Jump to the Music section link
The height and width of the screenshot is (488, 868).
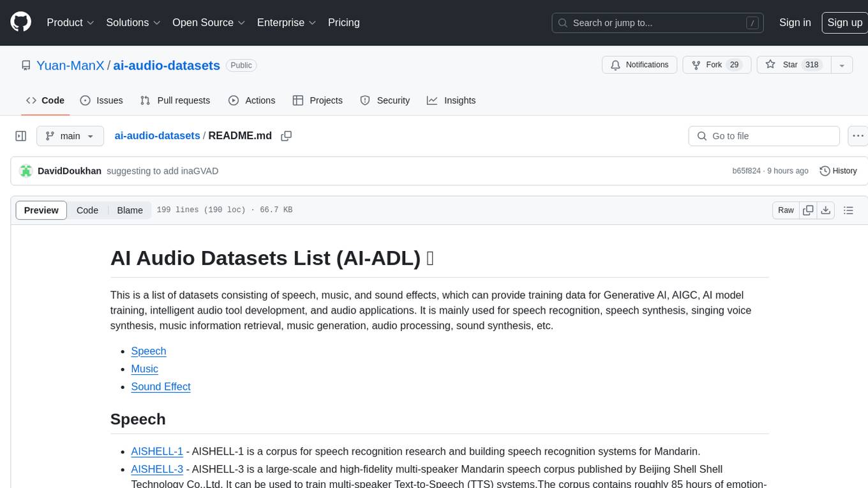[144, 369]
